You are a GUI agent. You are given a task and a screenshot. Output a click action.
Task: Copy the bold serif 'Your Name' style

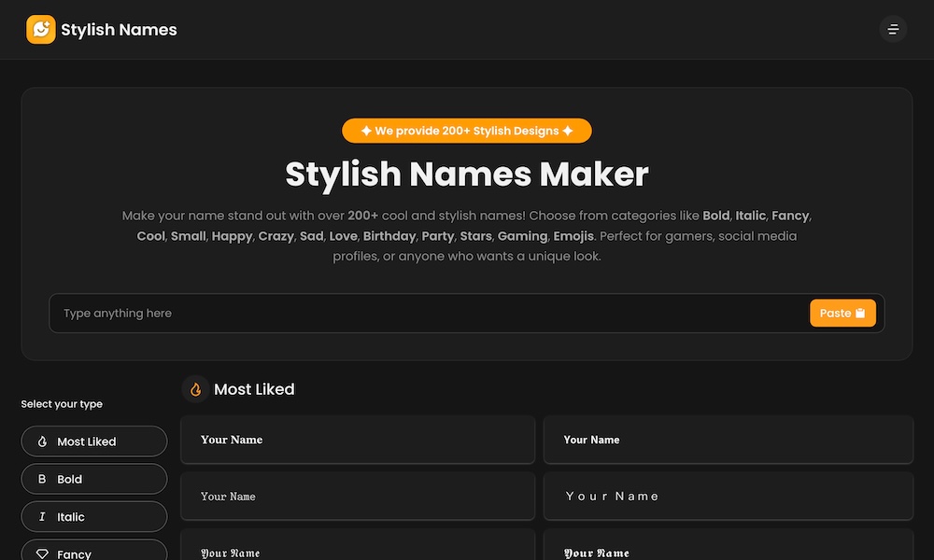(x=358, y=440)
